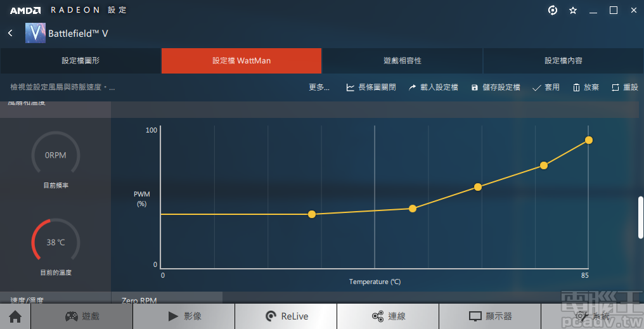Open the 顯示器 display section

tap(490, 316)
